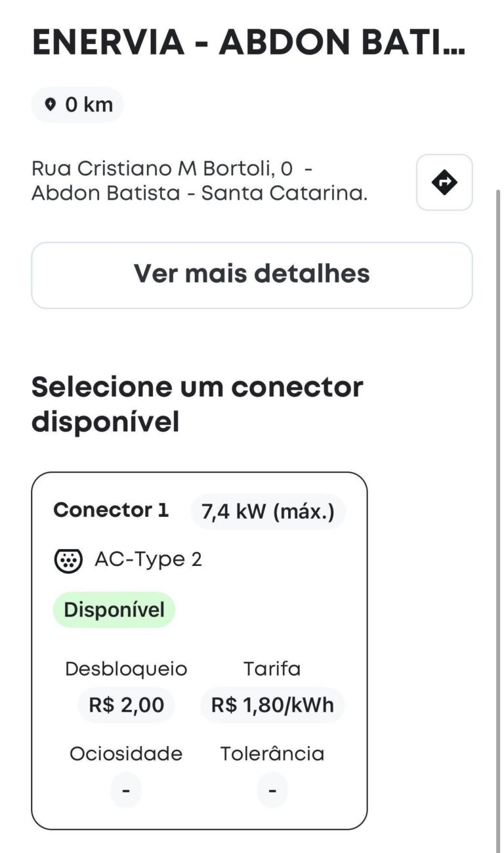Tap the R$ 1,80/kWh tariff chip
504x853 pixels.
[272, 705]
